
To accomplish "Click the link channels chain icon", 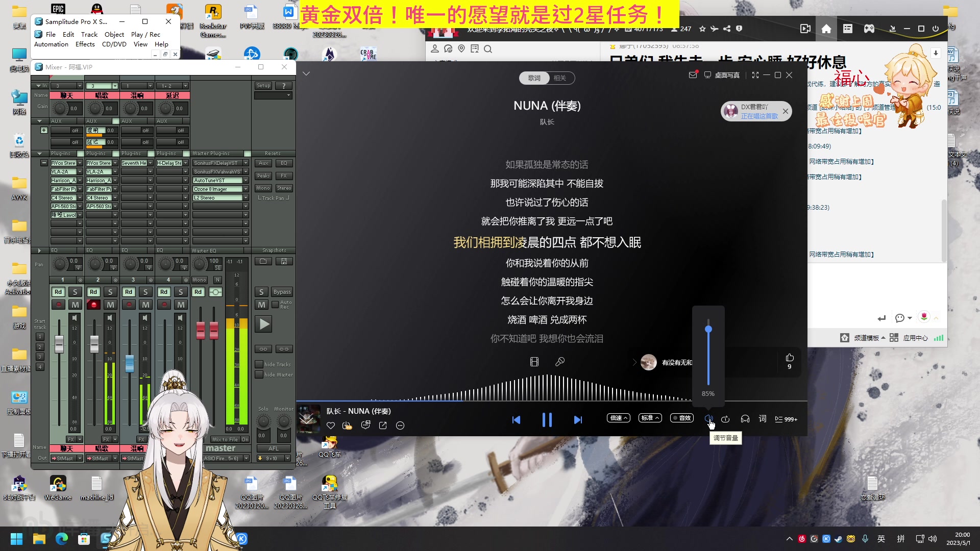I will 263,349.
